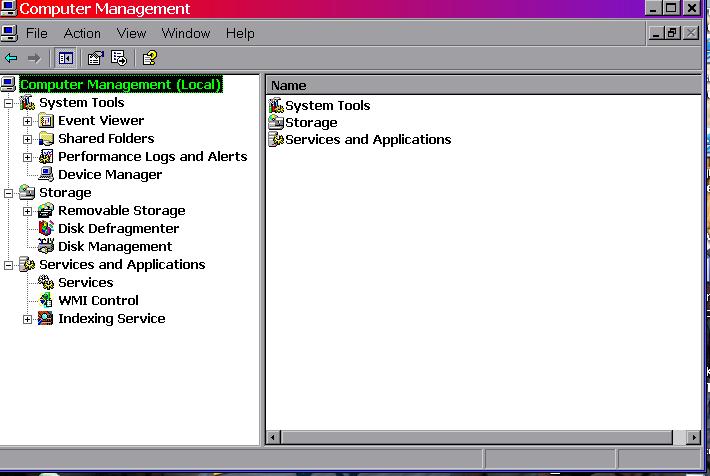
Task: Open the Help toolbar icon
Action: [x=149, y=58]
